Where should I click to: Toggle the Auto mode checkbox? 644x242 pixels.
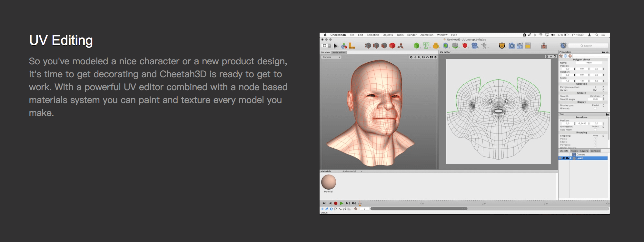[595, 130]
